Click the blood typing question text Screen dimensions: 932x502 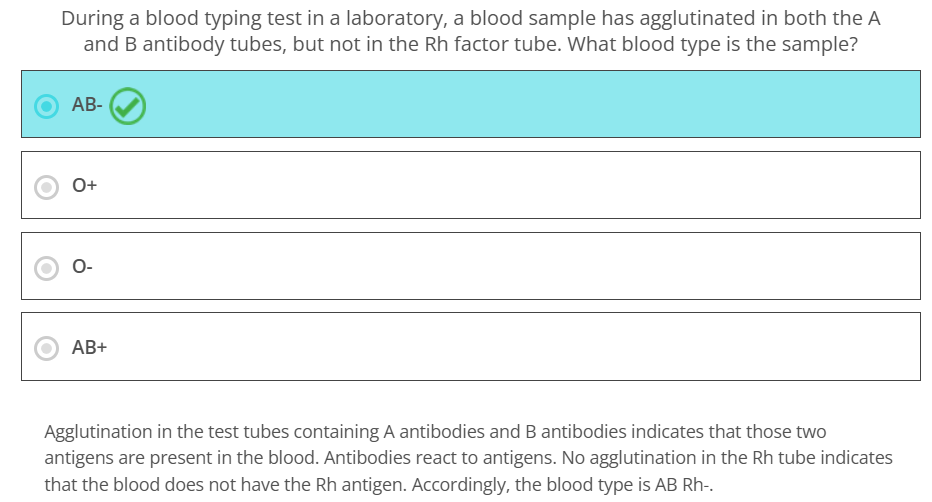click(471, 31)
